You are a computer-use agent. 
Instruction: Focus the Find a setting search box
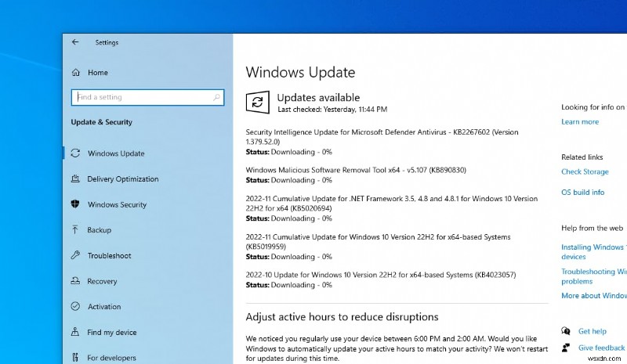pos(147,97)
